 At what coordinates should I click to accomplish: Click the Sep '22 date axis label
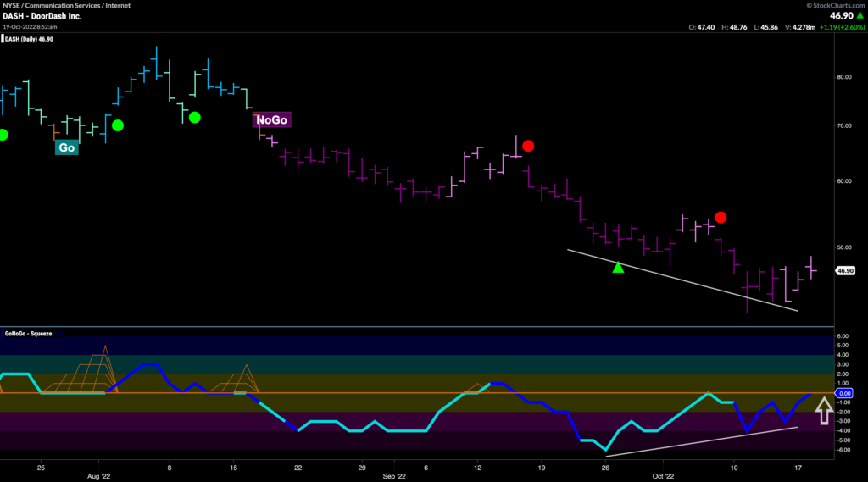click(391, 476)
